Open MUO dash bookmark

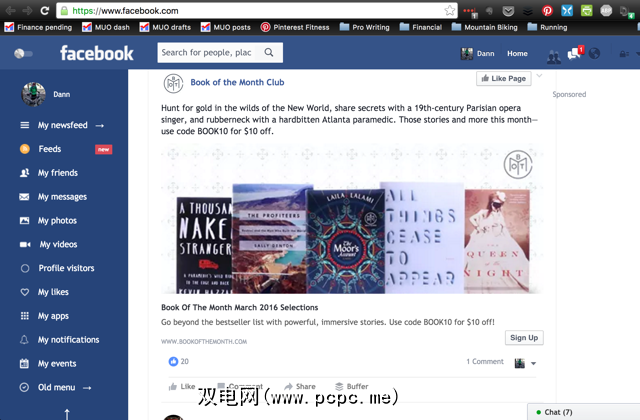(106, 27)
